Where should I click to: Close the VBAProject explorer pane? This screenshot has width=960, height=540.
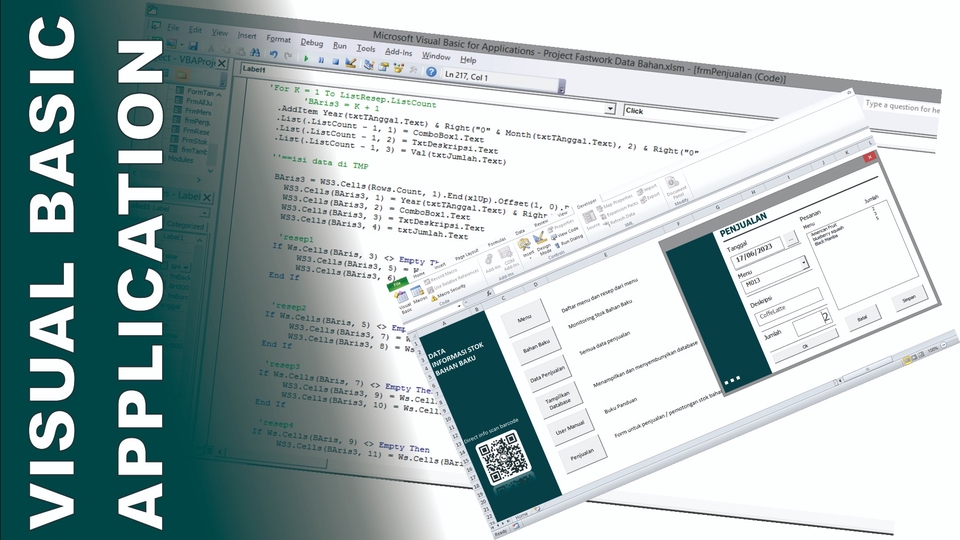point(222,63)
